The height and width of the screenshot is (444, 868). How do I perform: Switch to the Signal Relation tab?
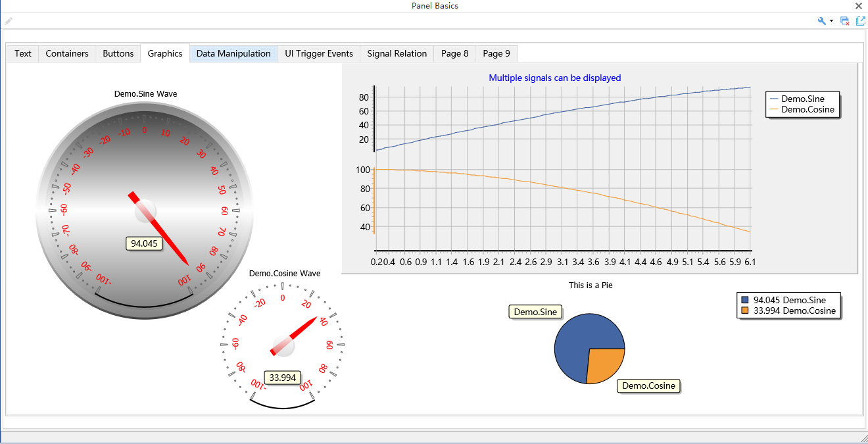(x=397, y=53)
